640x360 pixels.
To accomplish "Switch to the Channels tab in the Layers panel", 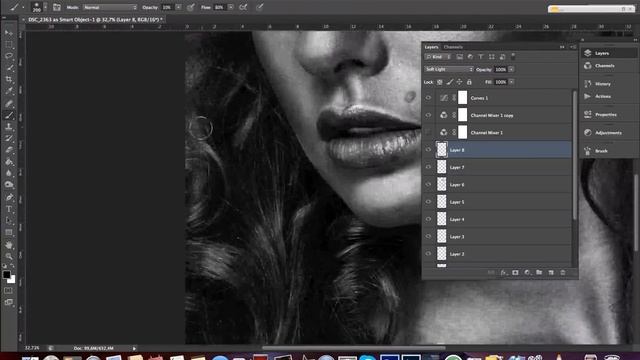I will (x=453, y=47).
